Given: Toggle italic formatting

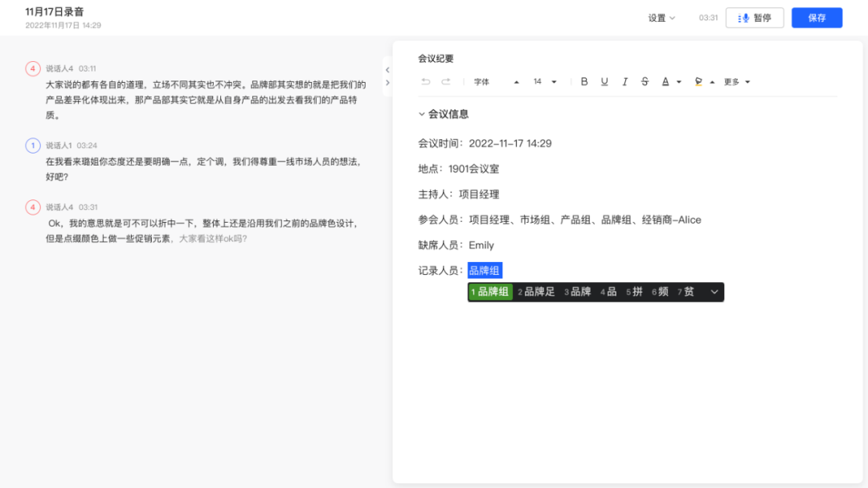Looking at the screenshot, I should point(624,82).
